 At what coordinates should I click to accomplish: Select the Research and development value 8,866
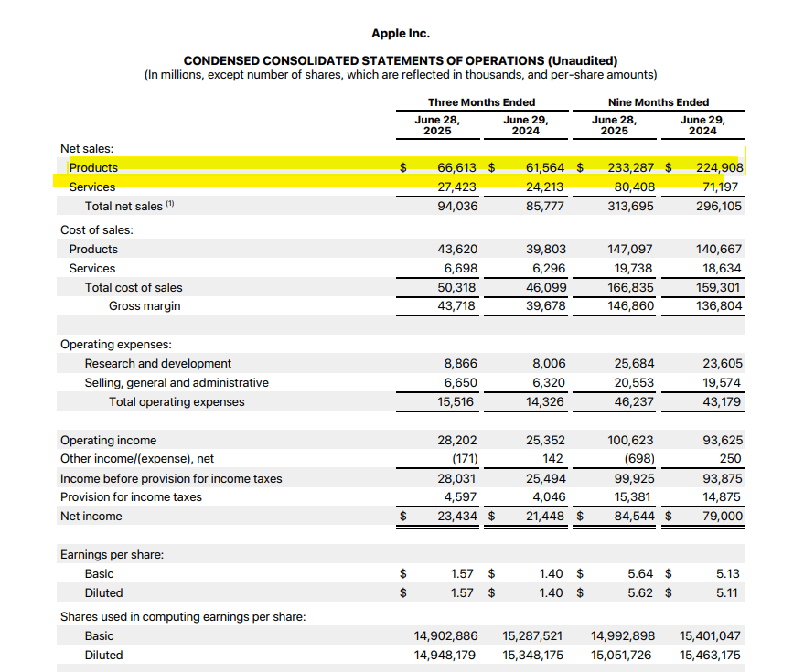coord(460,363)
